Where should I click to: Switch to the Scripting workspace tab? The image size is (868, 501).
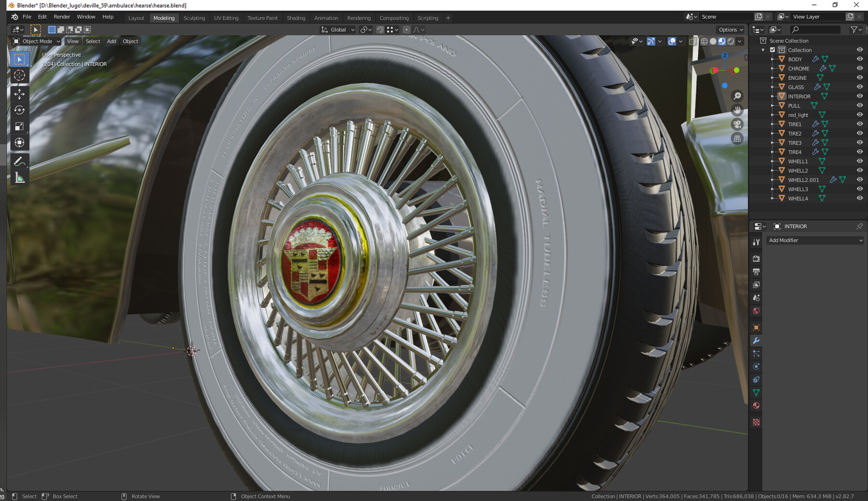click(x=428, y=18)
